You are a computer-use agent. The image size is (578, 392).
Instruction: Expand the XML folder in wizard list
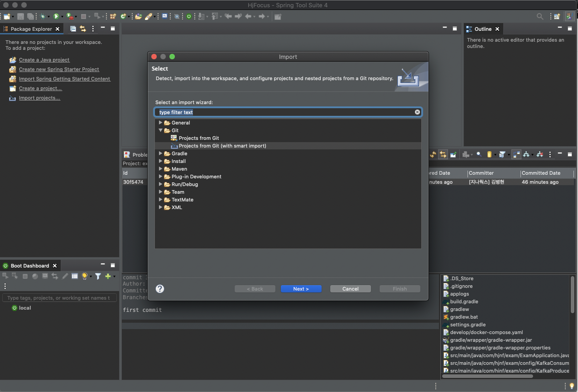click(160, 207)
